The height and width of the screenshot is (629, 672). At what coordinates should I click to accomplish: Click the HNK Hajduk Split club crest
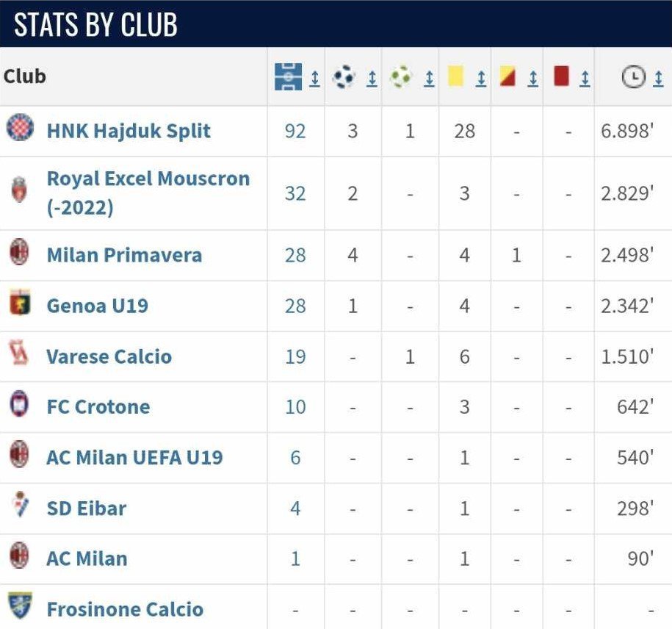[20, 127]
